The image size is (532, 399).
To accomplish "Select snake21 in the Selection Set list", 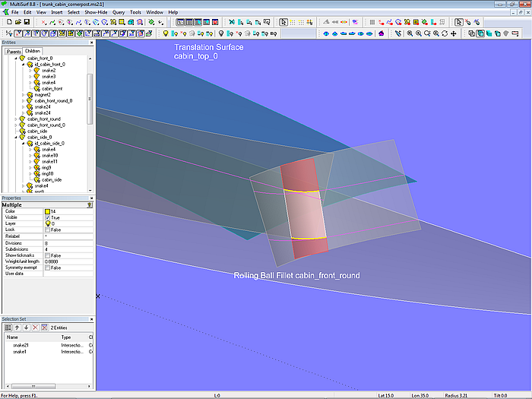I will [21, 345].
